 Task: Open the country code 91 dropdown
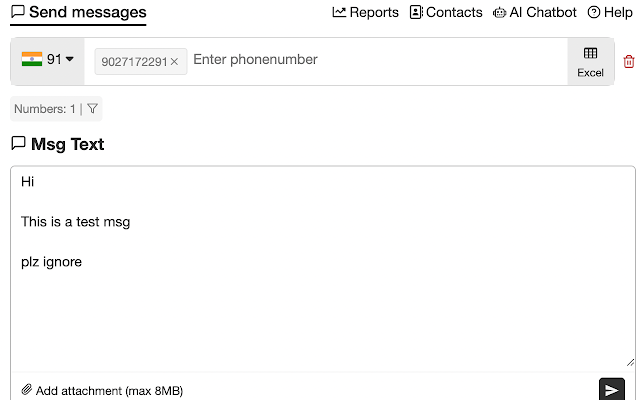[60, 59]
